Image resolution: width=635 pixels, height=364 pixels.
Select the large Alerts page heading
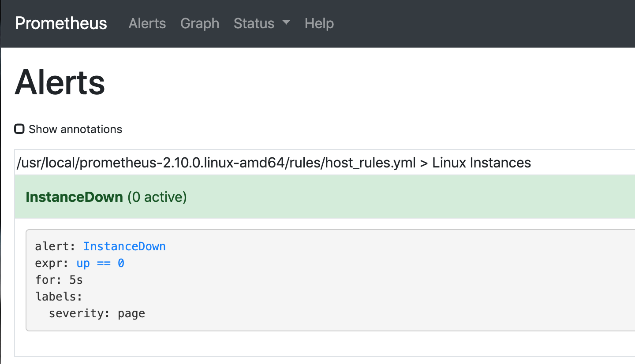(x=60, y=82)
